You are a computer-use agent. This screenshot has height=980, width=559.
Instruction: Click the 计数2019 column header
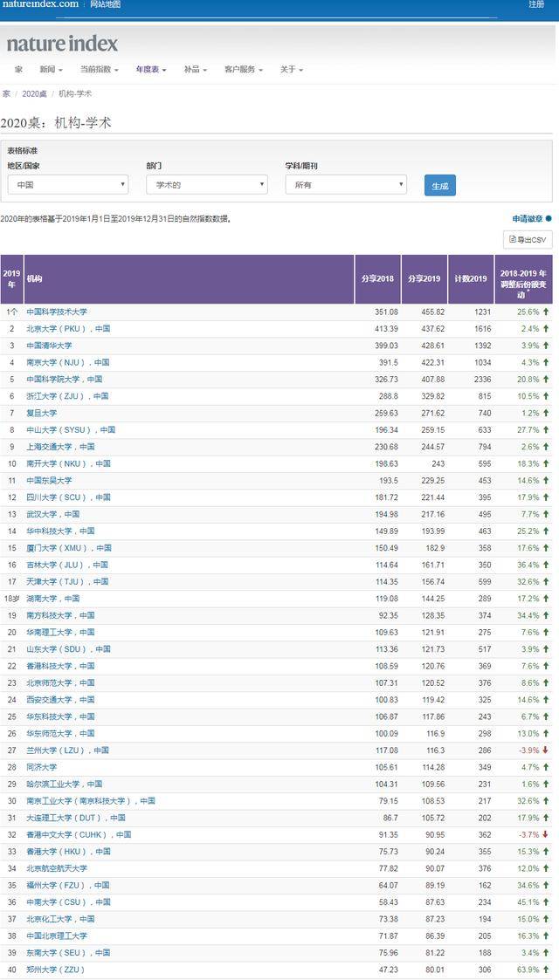pos(471,279)
